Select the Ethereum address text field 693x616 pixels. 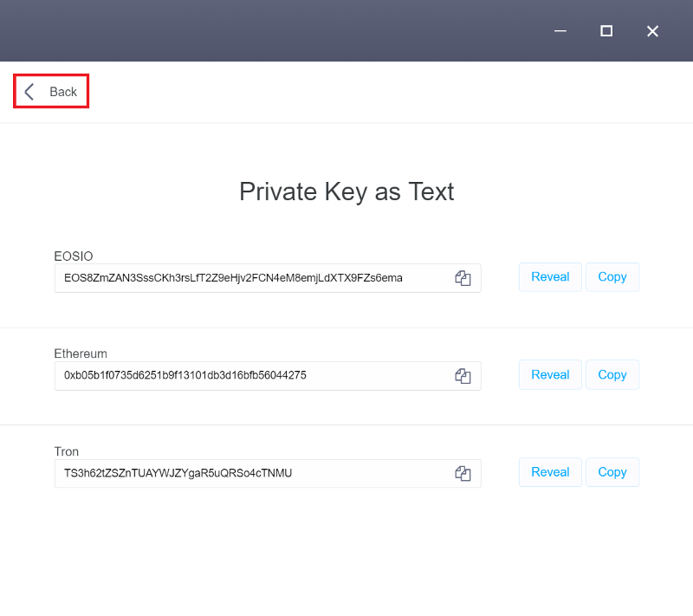pos(268,376)
